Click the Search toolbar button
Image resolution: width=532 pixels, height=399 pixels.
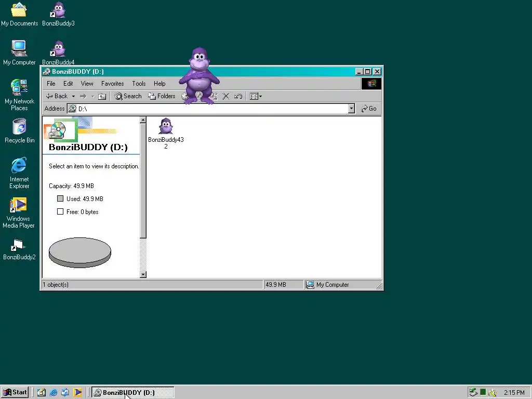click(x=128, y=96)
